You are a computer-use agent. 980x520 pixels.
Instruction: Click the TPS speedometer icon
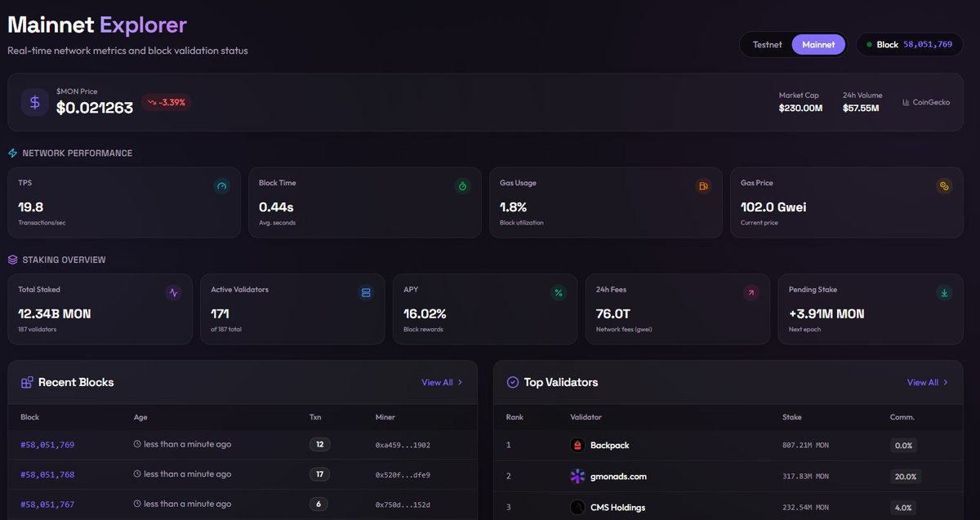pos(222,186)
